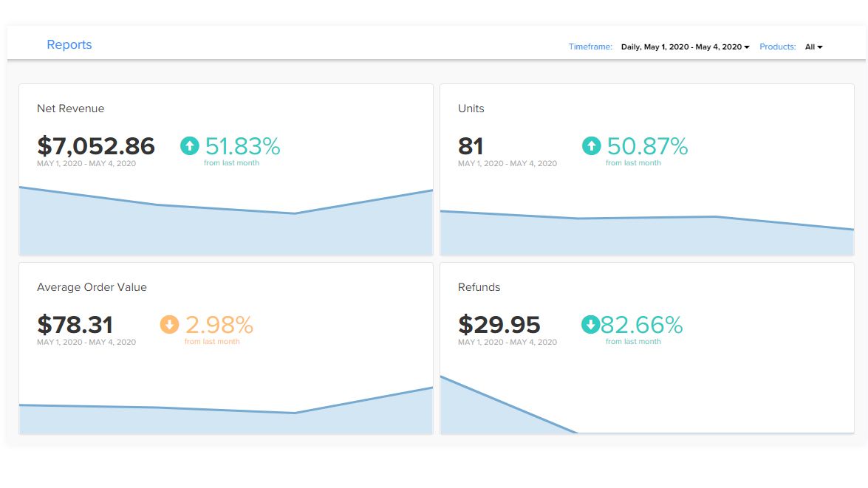Click the Net Revenue green up-arrow icon
Viewport: 868px width, 488px height.
190,146
